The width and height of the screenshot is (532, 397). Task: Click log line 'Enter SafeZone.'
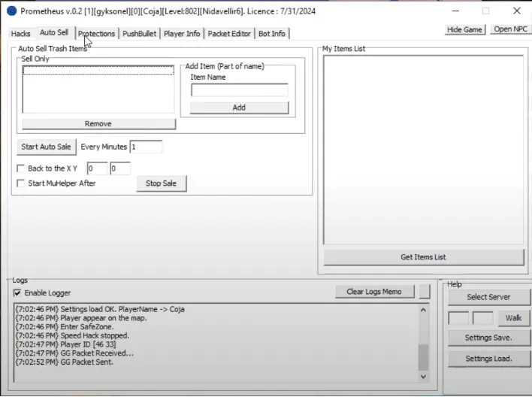tap(65, 327)
